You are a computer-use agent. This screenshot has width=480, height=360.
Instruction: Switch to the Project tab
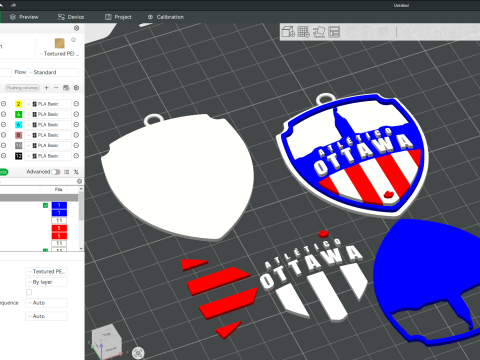click(x=118, y=17)
